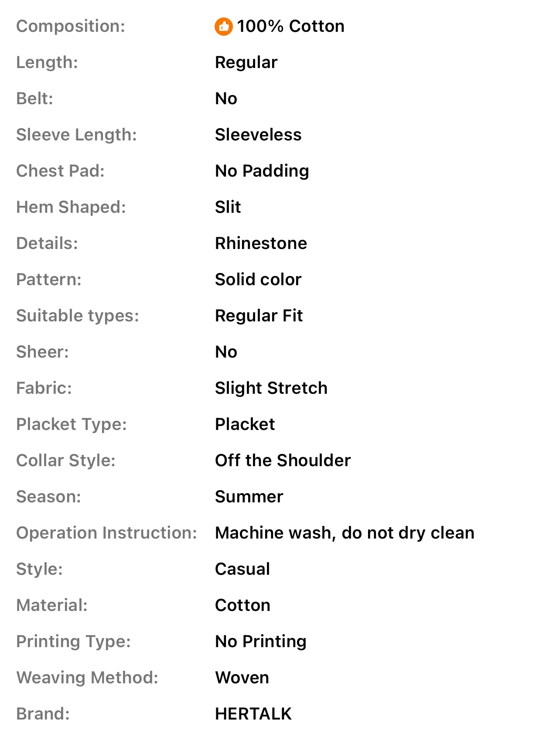Image resolution: width=560 pixels, height=730 pixels.
Task: Select the "Slight Stretch" fabric value
Action: point(271,388)
